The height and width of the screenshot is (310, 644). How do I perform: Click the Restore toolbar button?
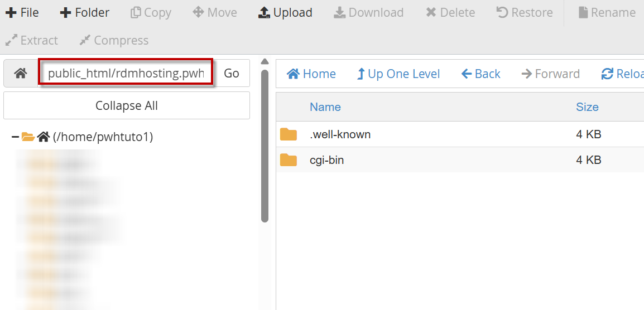pyautogui.click(x=525, y=12)
